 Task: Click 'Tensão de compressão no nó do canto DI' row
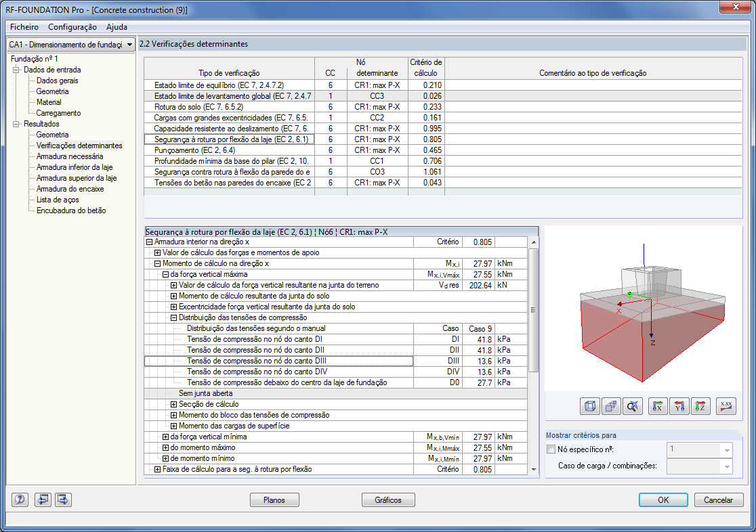pyautogui.click(x=335, y=339)
